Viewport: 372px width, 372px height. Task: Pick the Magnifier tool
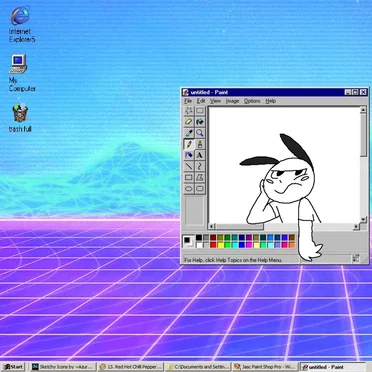(200, 133)
